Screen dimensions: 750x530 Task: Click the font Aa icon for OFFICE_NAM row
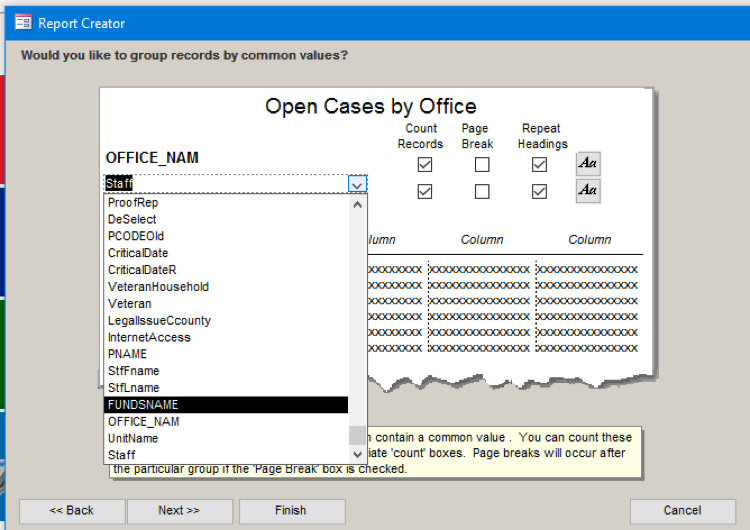[x=588, y=164]
